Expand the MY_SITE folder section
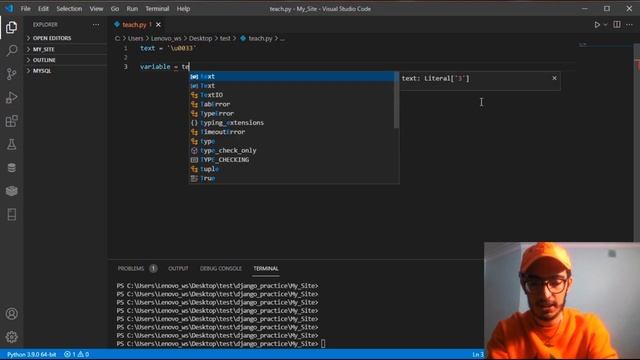 point(65,49)
